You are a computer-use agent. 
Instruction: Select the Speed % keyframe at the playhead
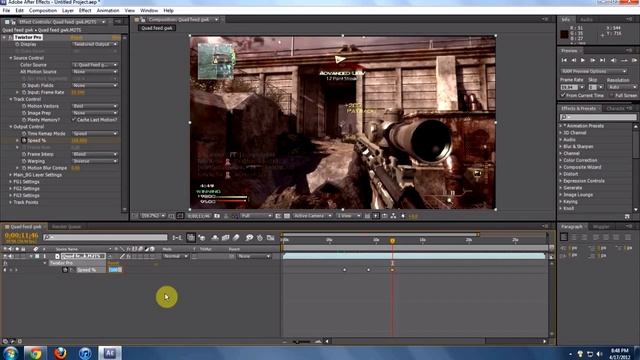[x=392, y=270]
